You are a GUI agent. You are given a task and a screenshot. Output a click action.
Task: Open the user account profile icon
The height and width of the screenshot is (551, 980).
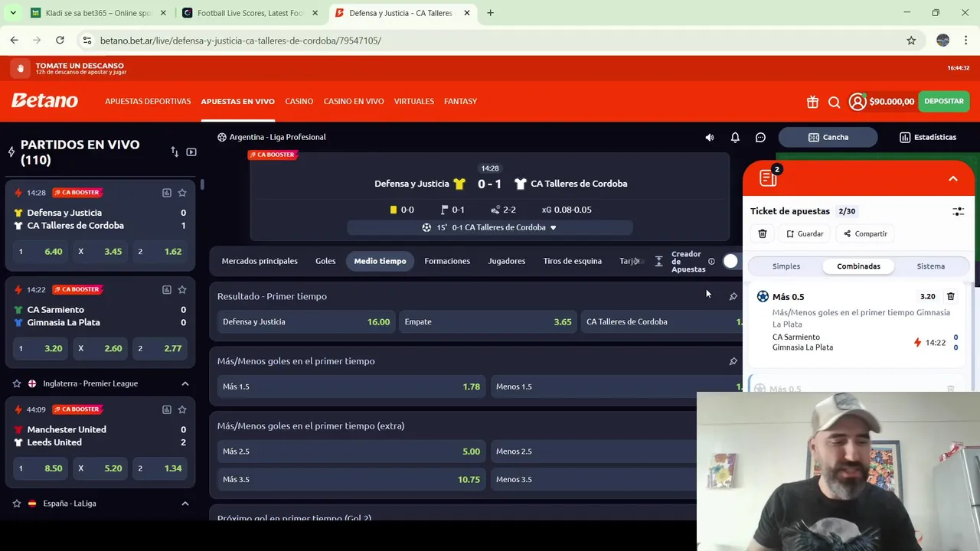coord(857,102)
